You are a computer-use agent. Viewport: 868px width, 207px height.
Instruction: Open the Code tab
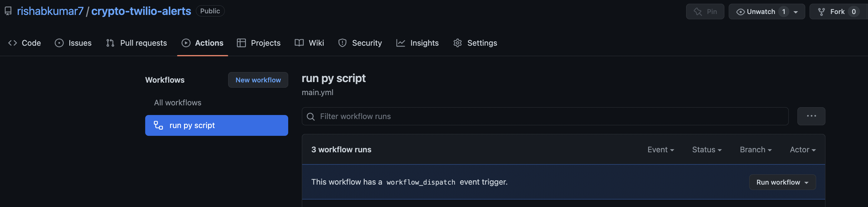(25, 43)
